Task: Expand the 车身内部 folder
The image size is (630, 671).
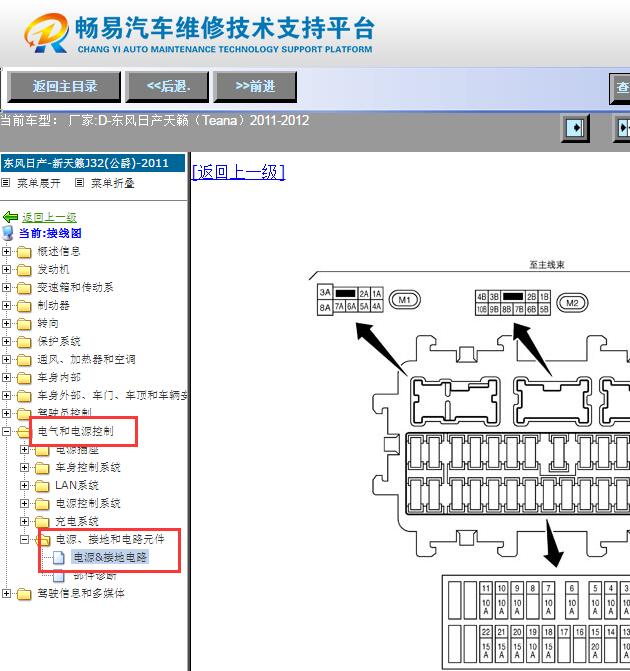Action: tap(6, 377)
